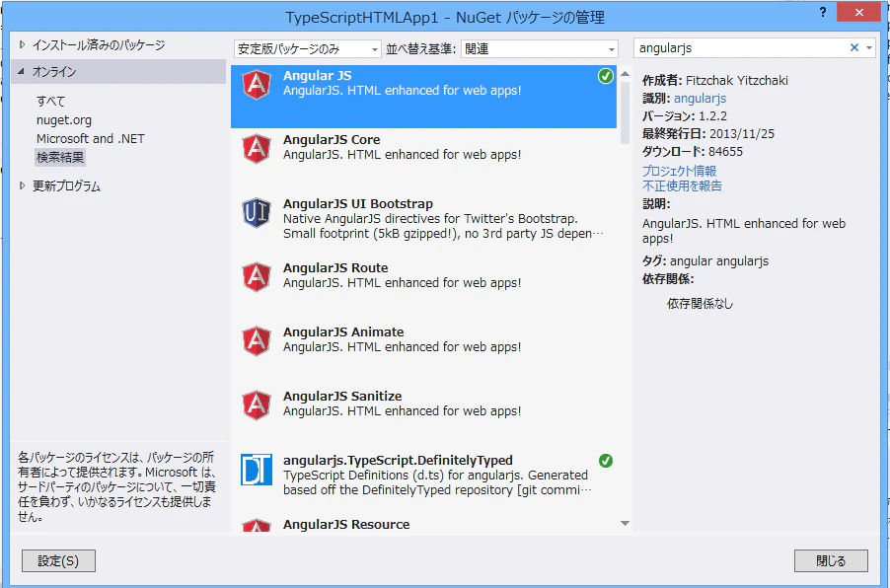
Task: Select the AngularJS UI Bootstrap title
Action: tap(358, 204)
